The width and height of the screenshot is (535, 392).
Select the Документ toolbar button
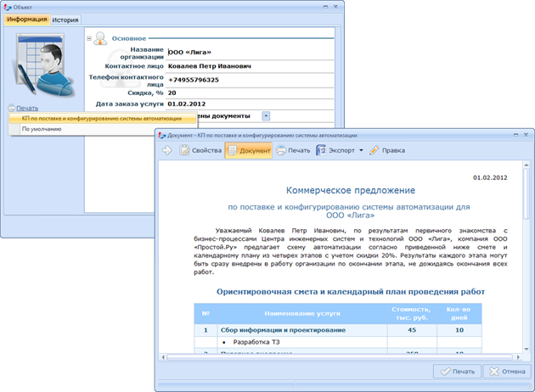tap(249, 150)
